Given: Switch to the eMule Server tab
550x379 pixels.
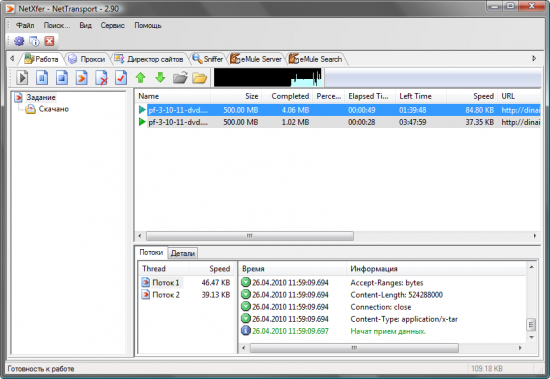Looking at the screenshot, I should pyautogui.click(x=256, y=59).
